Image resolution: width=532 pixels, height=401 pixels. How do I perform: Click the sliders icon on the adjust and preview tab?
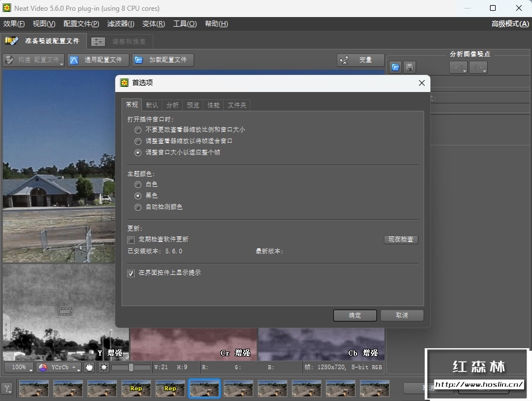pyautogui.click(x=98, y=42)
